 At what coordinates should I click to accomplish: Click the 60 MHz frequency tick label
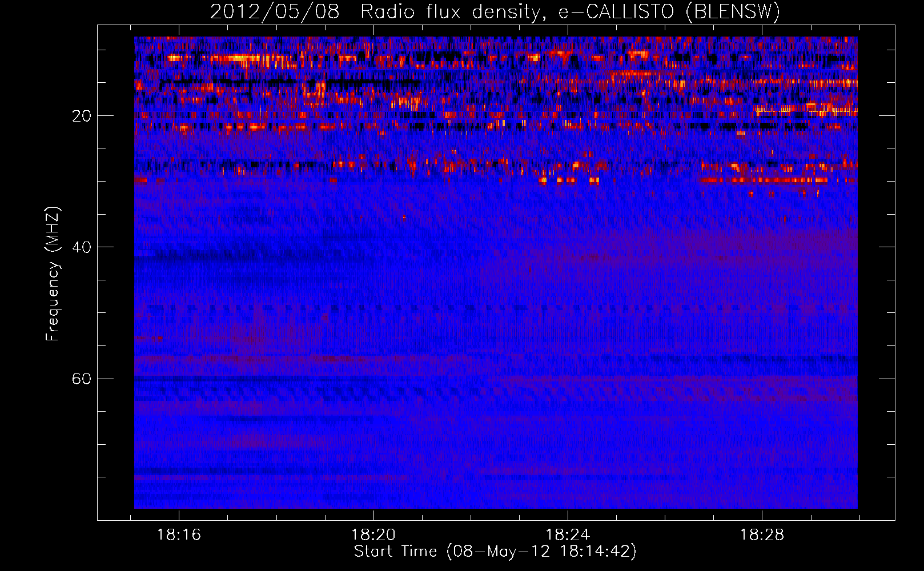coord(81,379)
